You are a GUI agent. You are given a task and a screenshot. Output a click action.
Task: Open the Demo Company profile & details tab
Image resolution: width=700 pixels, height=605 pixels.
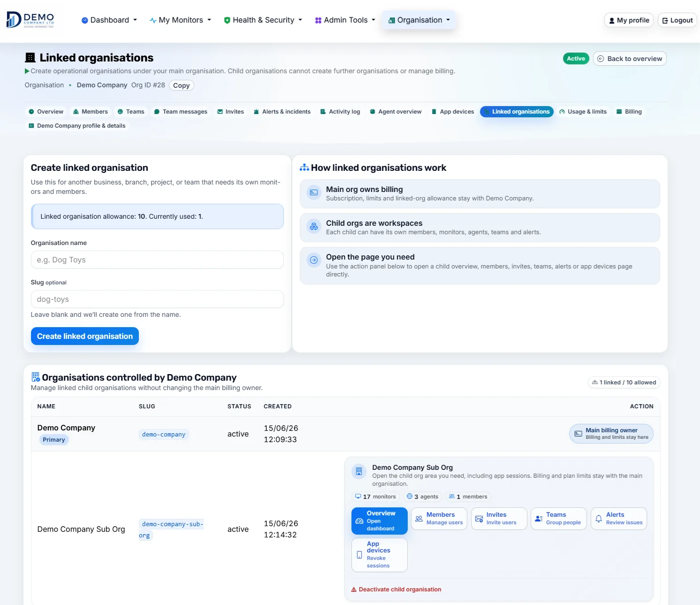[77, 126]
